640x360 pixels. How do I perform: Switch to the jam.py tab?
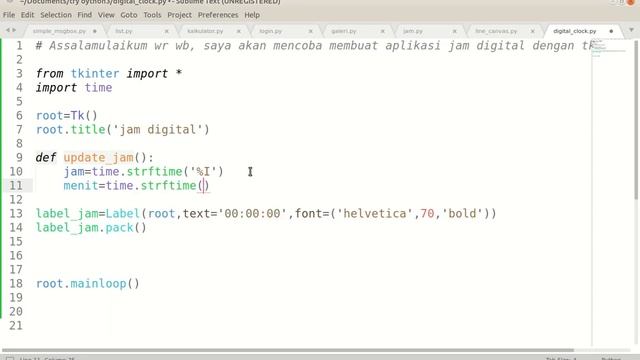[x=413, y=31]
